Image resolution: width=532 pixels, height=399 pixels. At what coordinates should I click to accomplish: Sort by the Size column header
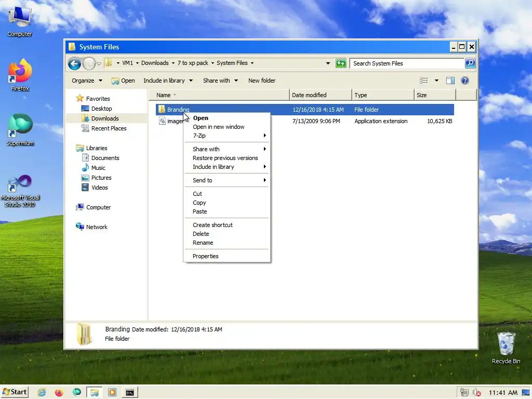[435, 95]
